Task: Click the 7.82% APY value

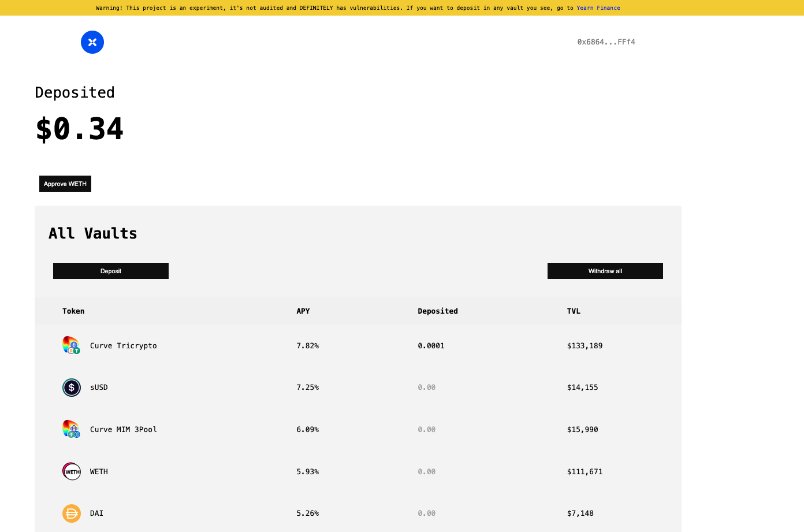Action: pos(308,345)
